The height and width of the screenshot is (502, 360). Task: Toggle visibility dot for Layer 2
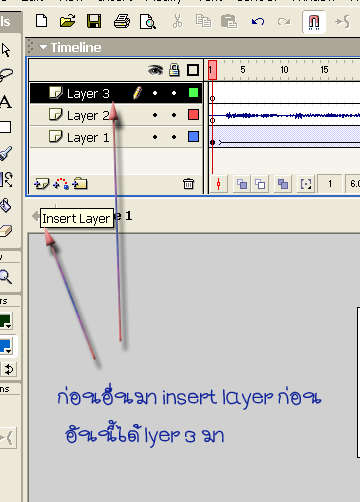(155, 115)
